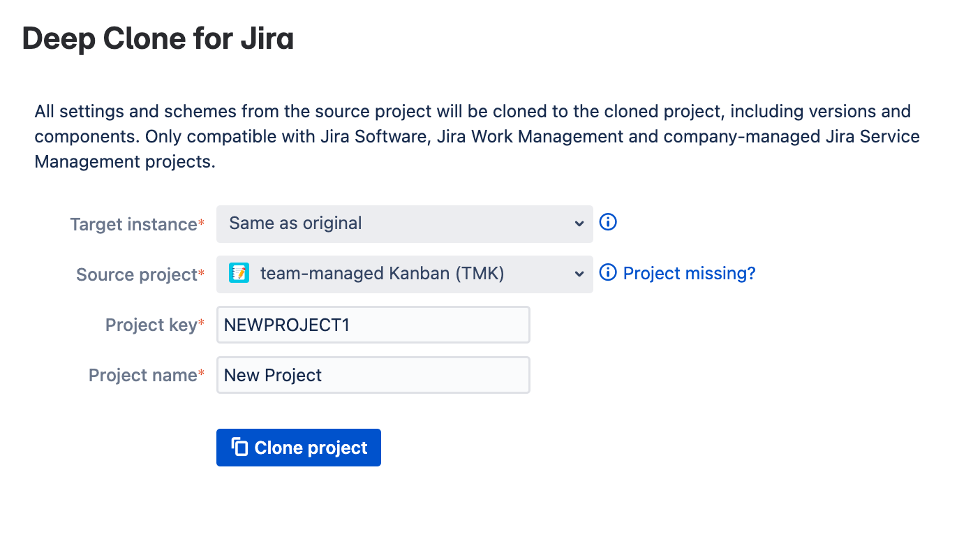
Task: Click the chevron on the Target instance selector
Action: [x=579, y=223]
